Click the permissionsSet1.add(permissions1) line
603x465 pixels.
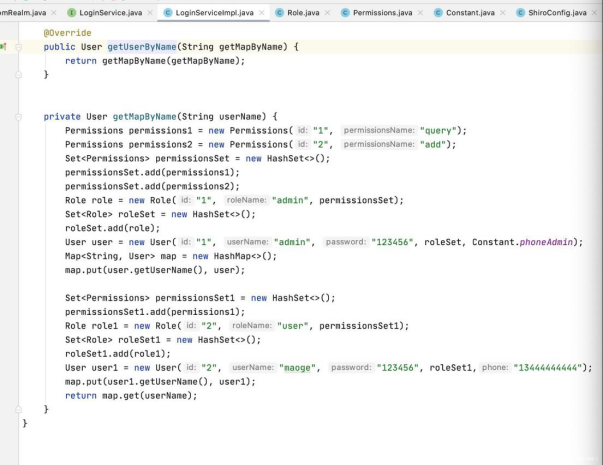pyautogui.click(x=155, y=312)
